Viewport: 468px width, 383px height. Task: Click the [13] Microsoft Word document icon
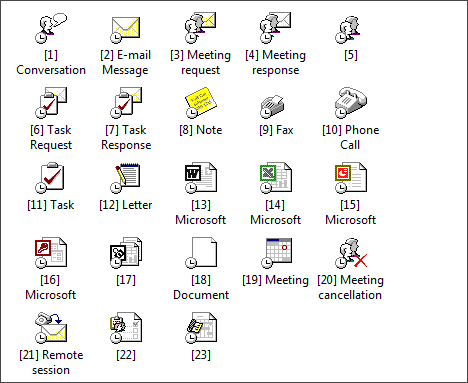pos(201,178)
